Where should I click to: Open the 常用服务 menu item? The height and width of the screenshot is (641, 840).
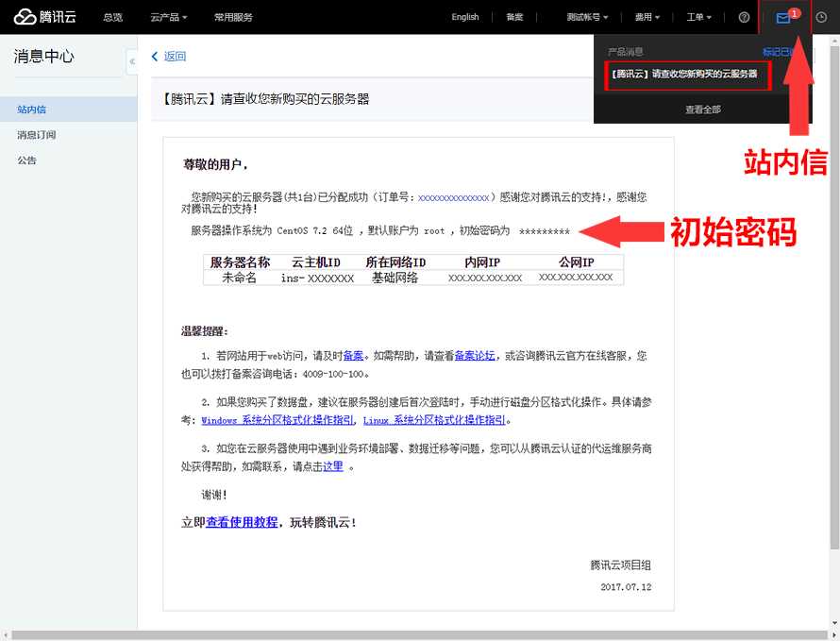(233, 17)
